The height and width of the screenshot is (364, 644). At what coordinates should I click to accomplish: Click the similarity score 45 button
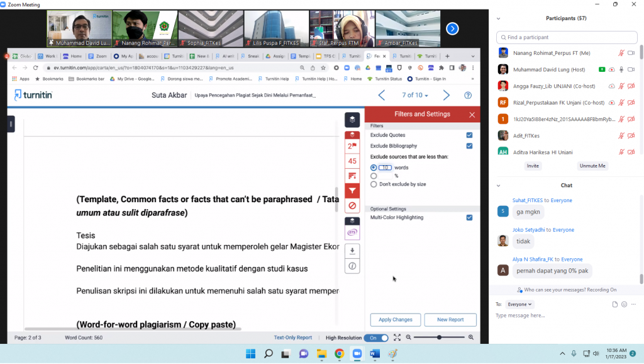point(352,161)
